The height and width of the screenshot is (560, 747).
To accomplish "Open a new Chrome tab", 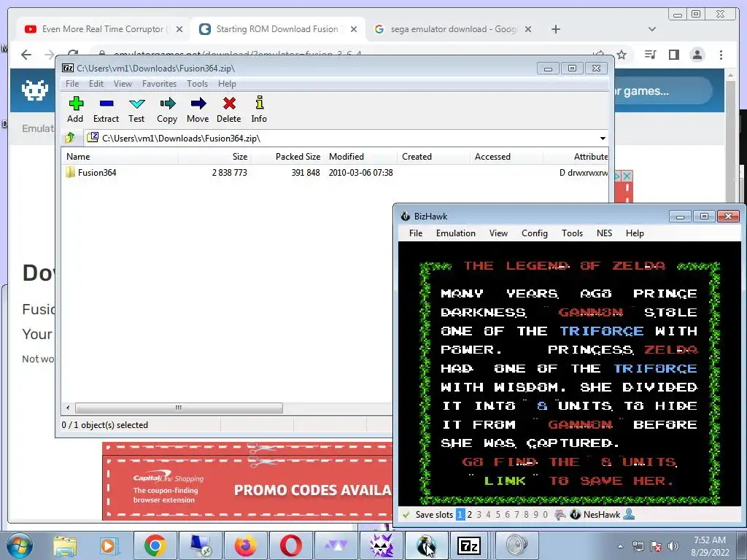I will click(555, 29).
